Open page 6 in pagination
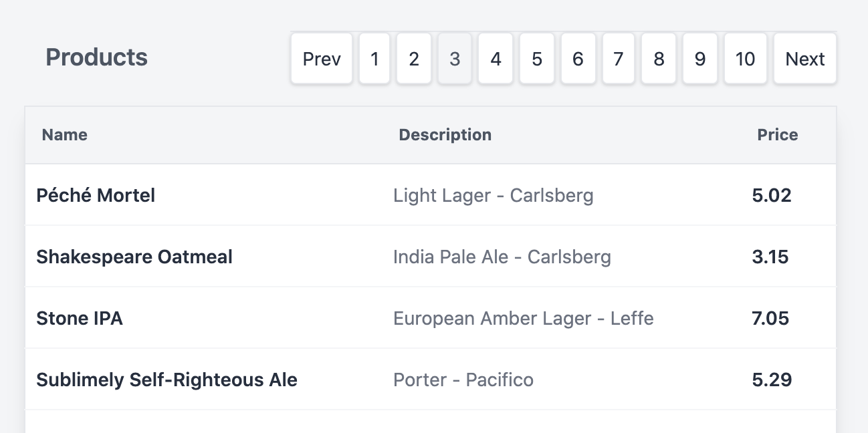Screen dimensions: 868x433 coord(578,59)
